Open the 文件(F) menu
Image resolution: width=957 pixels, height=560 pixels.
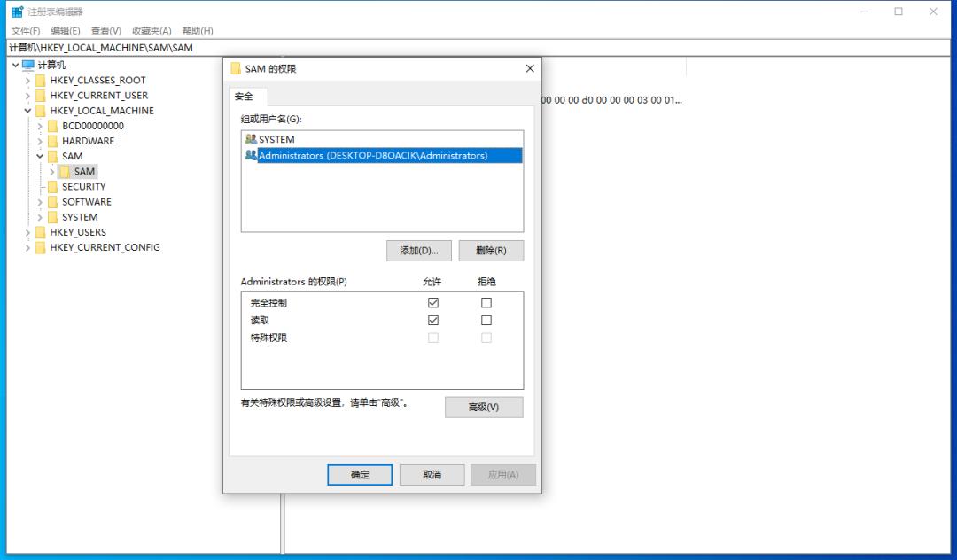pyautogui.click(x=26, y=30)
